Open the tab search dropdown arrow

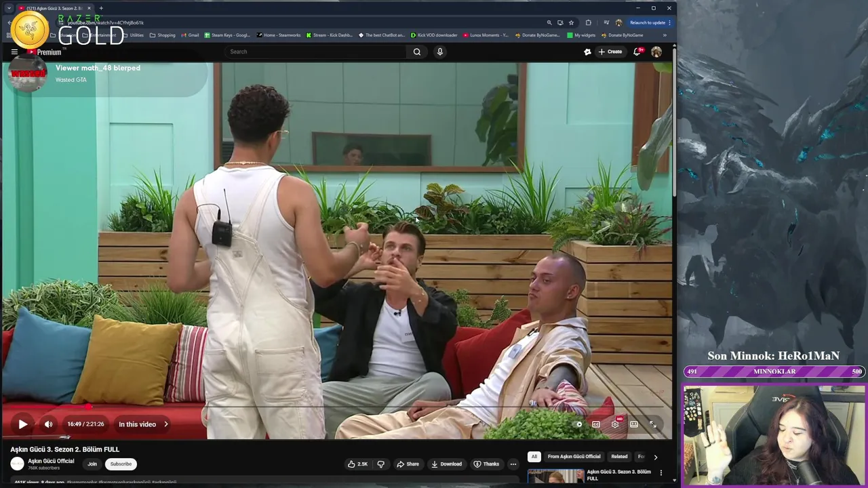click(9, 8)
